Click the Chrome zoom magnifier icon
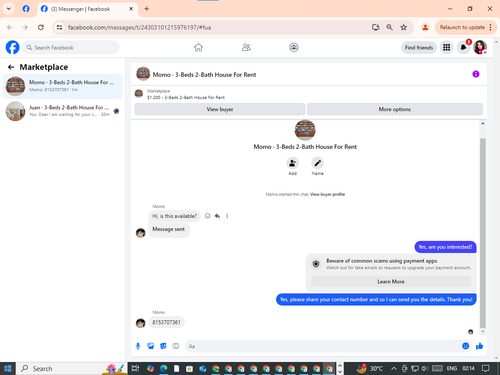 tap(389, 27)
